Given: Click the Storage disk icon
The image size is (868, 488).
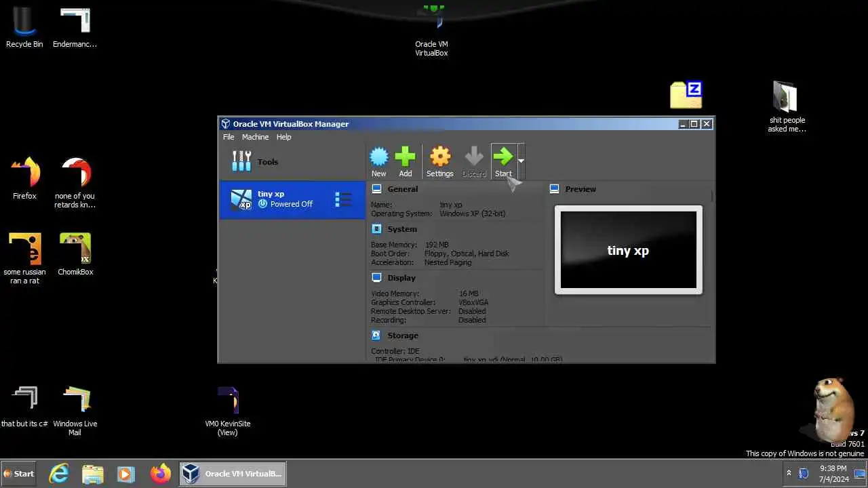Looking at the screenshot, I should tap(376, 335).
